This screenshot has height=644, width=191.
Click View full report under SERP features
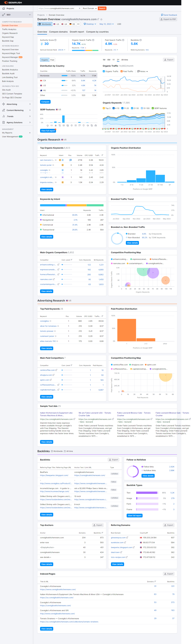[48, 131]
